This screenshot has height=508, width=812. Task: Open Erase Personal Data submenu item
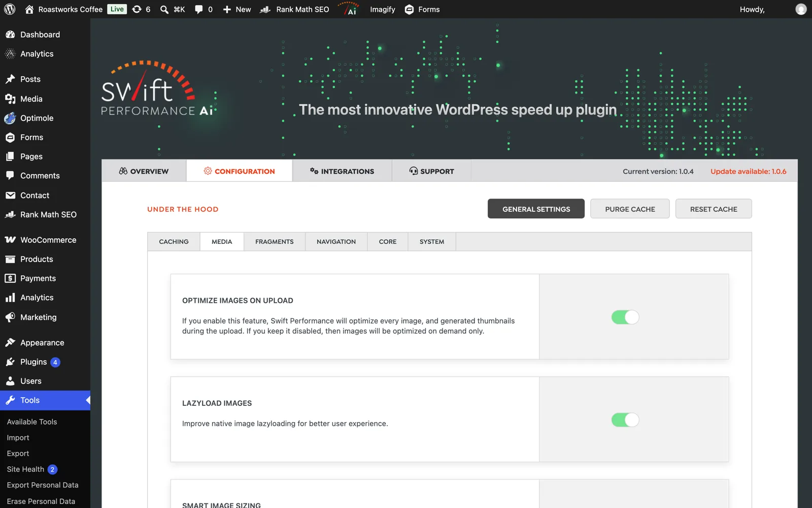tap(41, 501)
